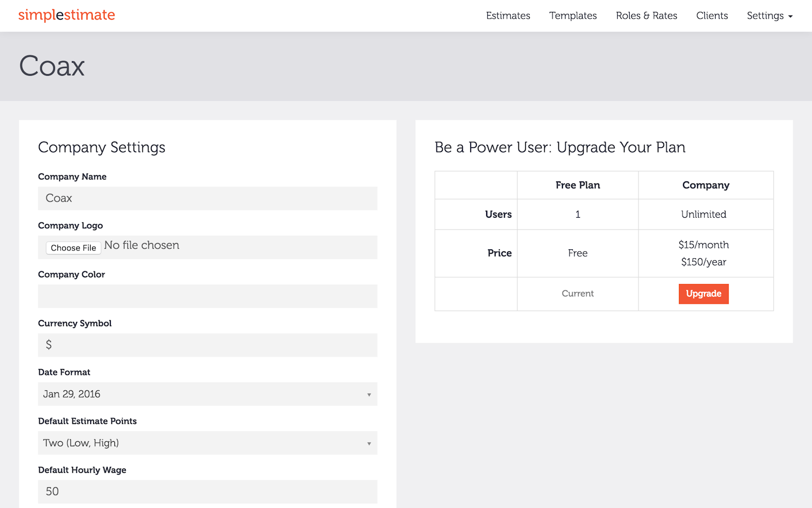Open Roles & Rates in navigation

click(x=646, y=16)
